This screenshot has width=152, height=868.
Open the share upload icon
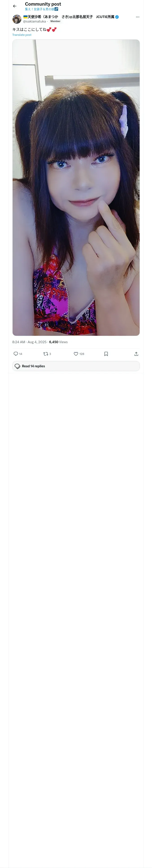pyautogui.click(x=136, y=354)
